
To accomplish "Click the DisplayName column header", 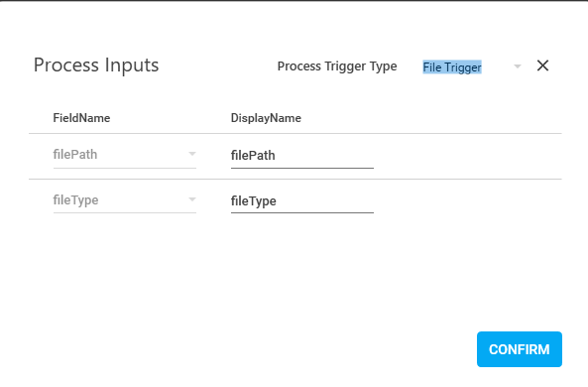I will [x=266, y=118].
